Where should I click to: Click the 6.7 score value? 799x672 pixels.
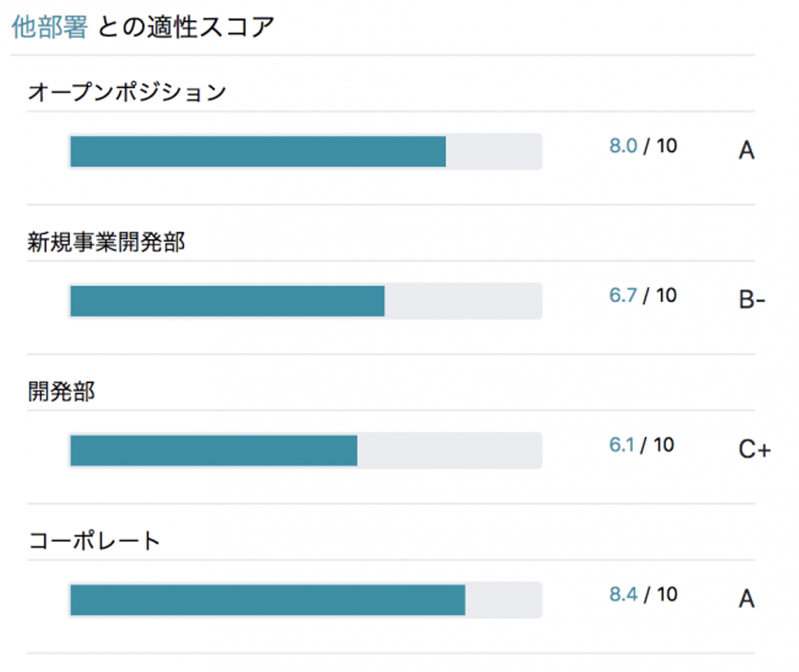(x=623, y=296)
